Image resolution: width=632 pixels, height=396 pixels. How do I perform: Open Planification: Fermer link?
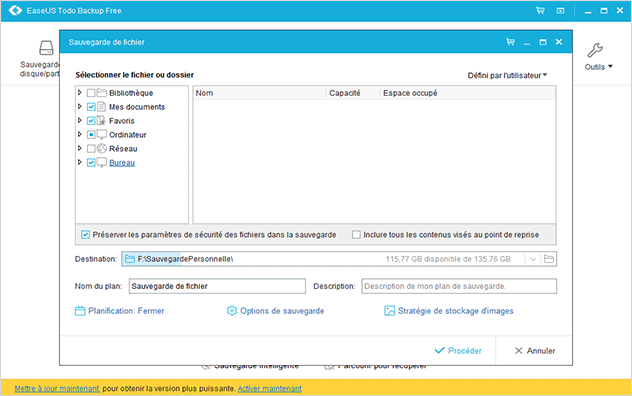126,311
